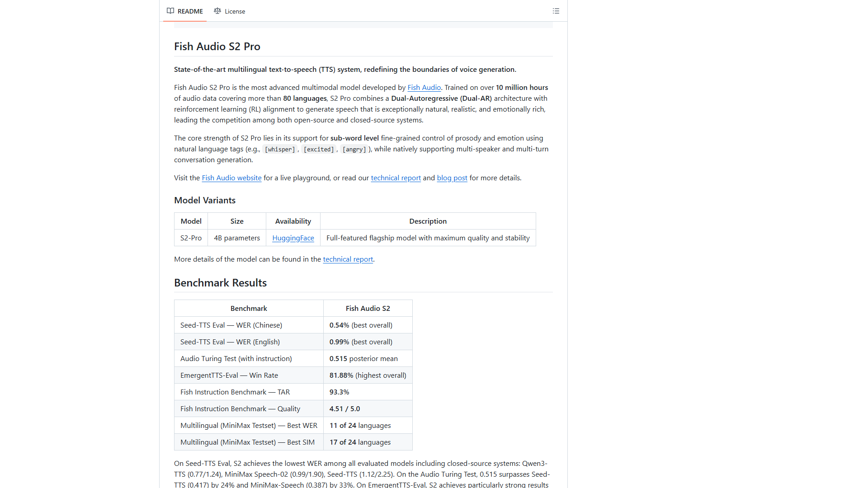Click the README book icon
This screenshot has height=488, width=868.
click(x=170, y=11)
